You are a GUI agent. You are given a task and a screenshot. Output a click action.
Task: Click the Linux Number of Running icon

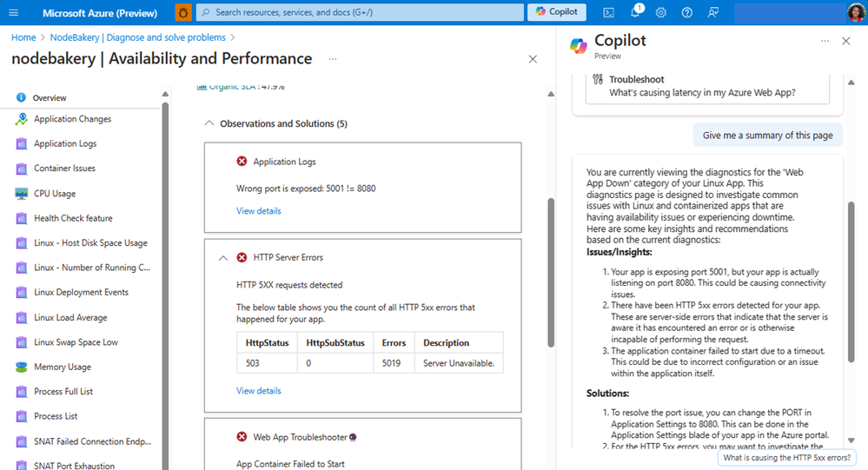click(x=21, y=268)
